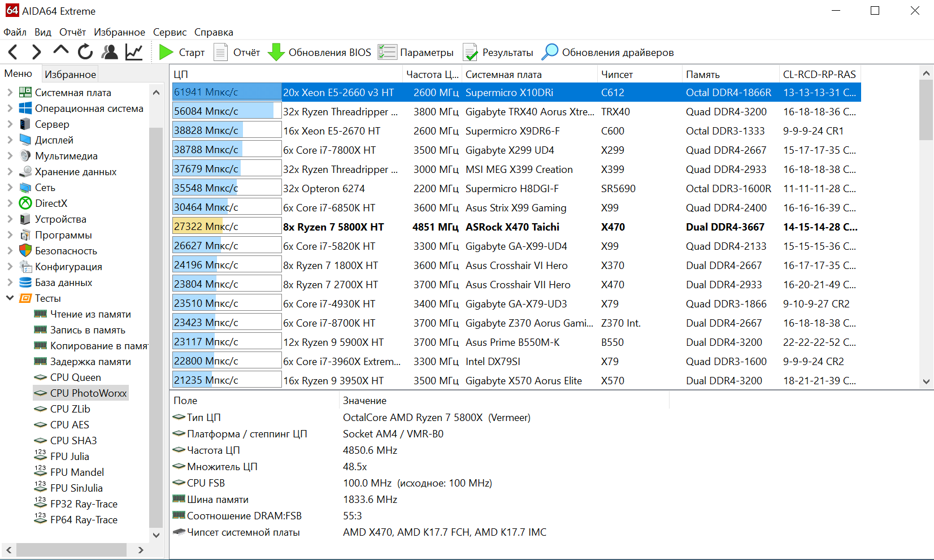Image resolution: width=934 pixels, height=560 pixels.
Task: Expand the Системная плата tree node
Action: coord(10,92)
